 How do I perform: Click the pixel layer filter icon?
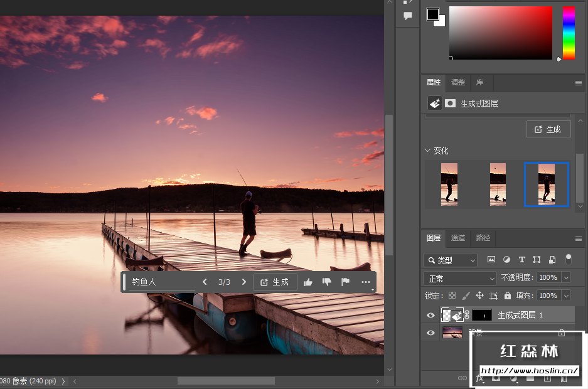pos(491,260)
